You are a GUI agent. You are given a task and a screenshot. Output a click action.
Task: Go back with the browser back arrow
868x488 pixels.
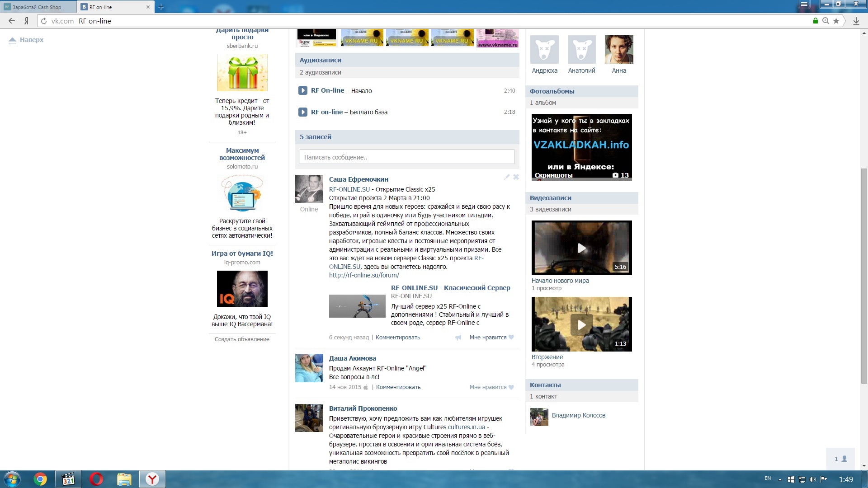coord(12,21)
